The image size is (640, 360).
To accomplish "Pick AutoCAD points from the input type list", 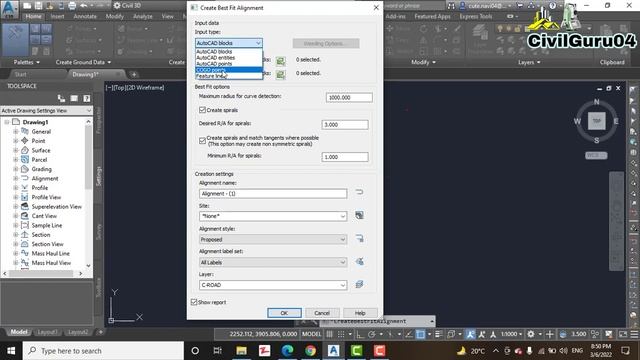I will (x=229, y=64).
